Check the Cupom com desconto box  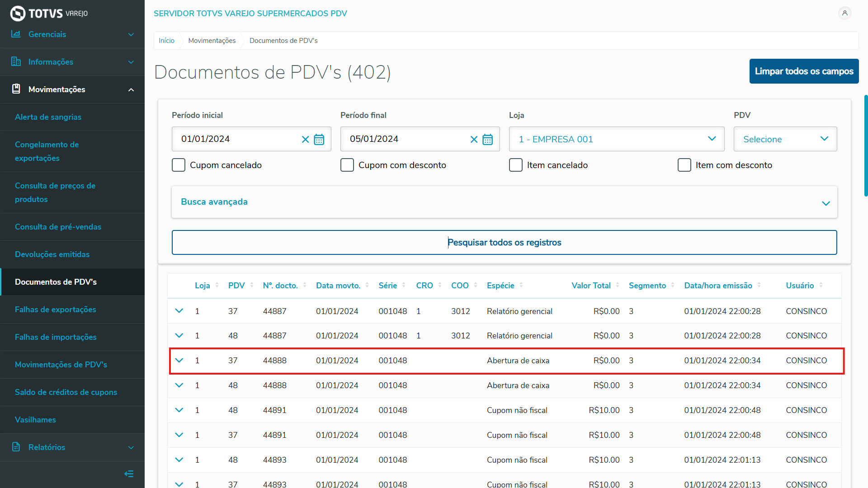click(347, 165)
